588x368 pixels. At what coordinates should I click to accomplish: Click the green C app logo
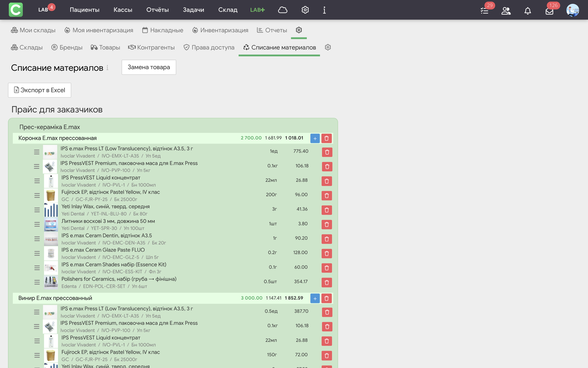[x=16, y=10]
